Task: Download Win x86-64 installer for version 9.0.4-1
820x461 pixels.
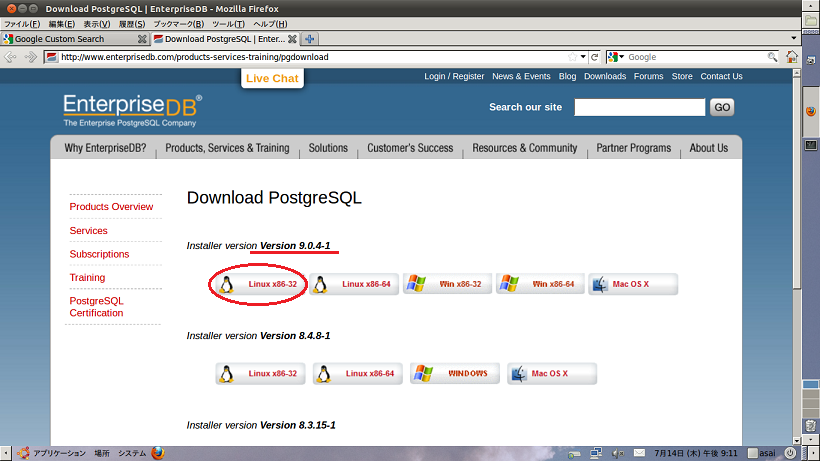Action: (x=540, y=284)
